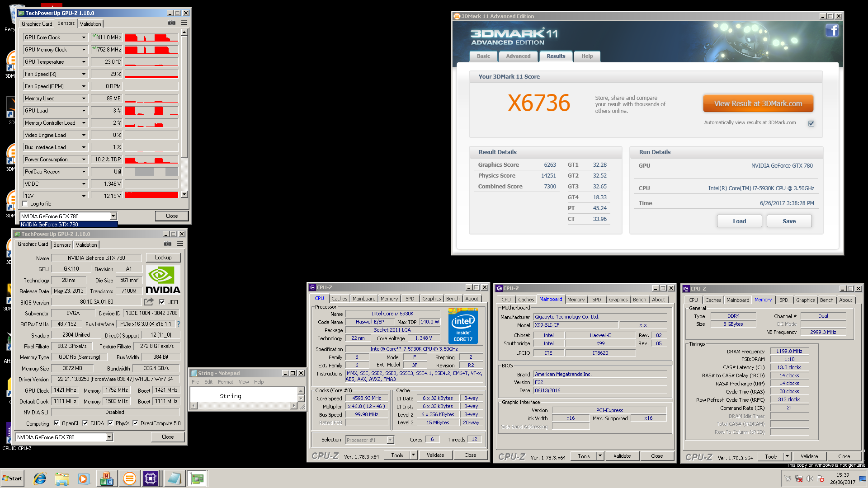Click the Facebook icon in 3DMark 11

point(832,30)
